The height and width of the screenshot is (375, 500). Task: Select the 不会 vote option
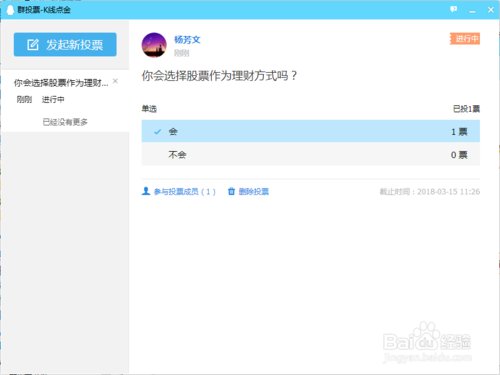(311, 154)
